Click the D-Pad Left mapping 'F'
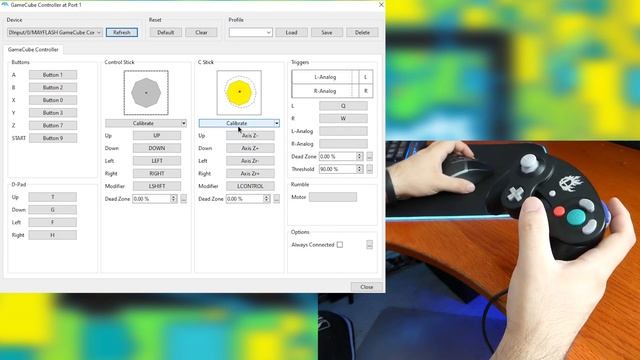640x360 pixels. [x=53, y=222]
